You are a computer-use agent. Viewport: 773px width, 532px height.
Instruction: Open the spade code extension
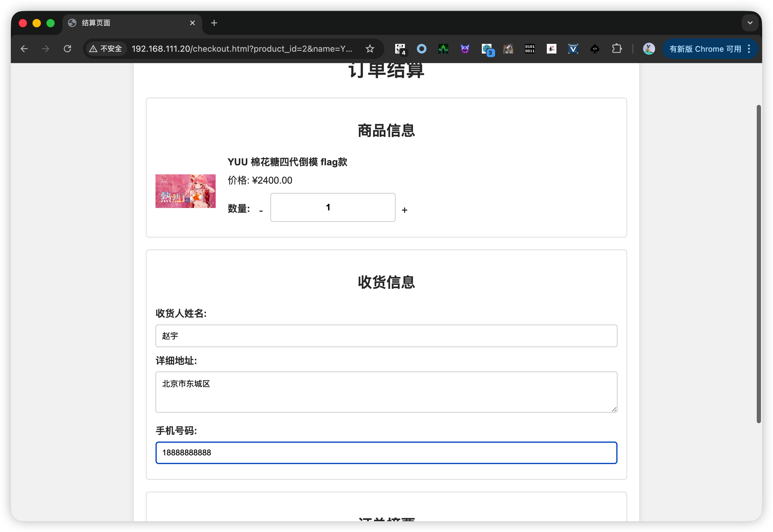595,49
